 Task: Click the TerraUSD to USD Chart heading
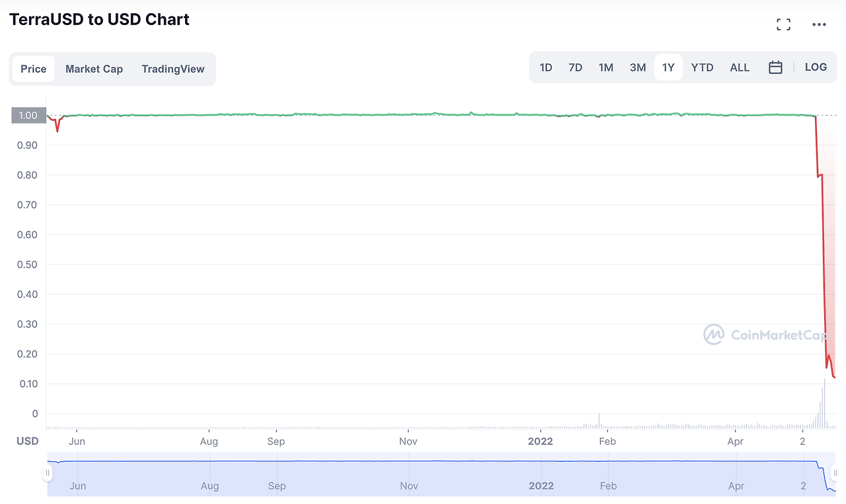click(x=99, y=20)
